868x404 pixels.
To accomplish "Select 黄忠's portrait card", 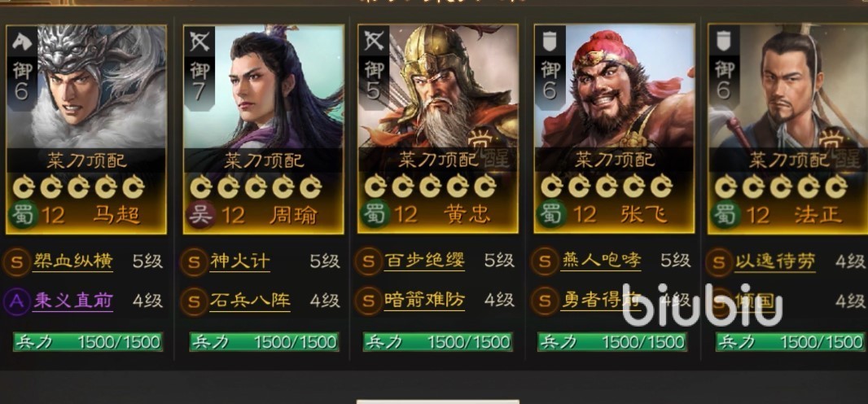I will (438, 129).
